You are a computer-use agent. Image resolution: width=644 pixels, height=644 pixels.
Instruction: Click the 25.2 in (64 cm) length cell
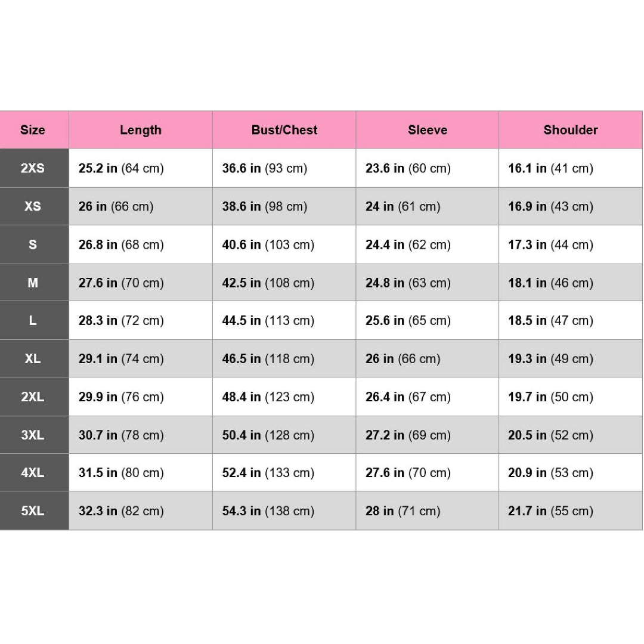point(121,168)
